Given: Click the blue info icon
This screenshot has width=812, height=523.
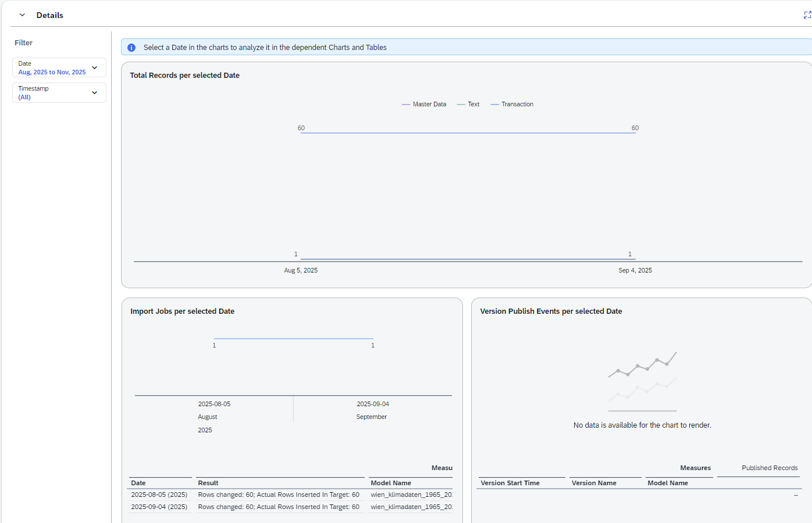Looking at the screenshot, I should click(x=131, y=48).
